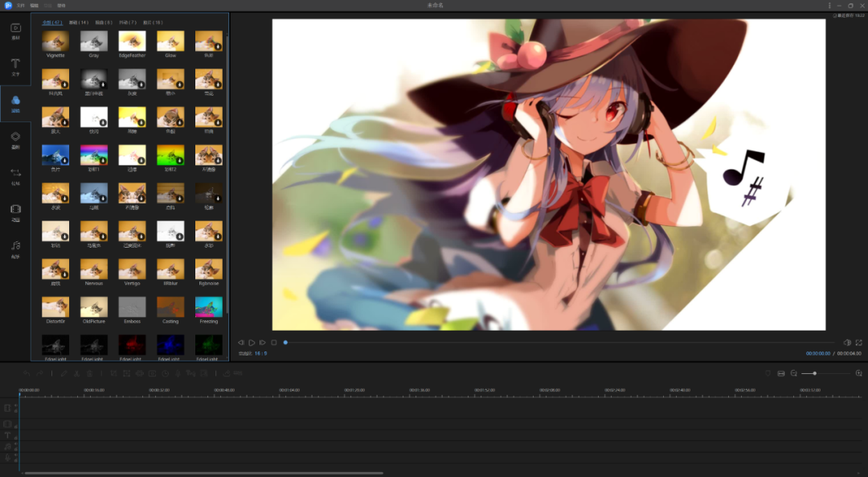The image size is (868, 477).
Task: Click the timeline horizontal scrollbar
Action: pos(203,473)
